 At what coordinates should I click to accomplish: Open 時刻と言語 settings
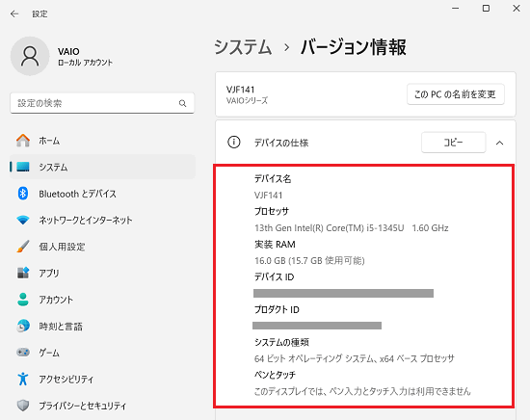pyautogui.click(x=102, y=326)
